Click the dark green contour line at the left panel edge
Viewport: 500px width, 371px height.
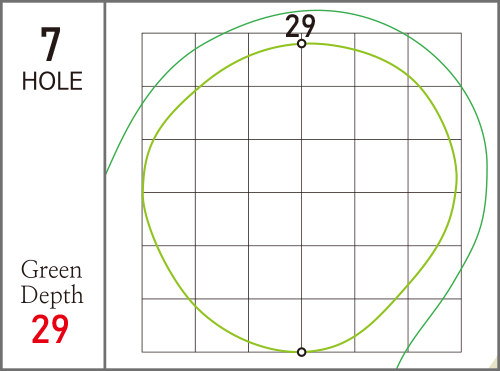pyautogui.click(x=107, y=171)
